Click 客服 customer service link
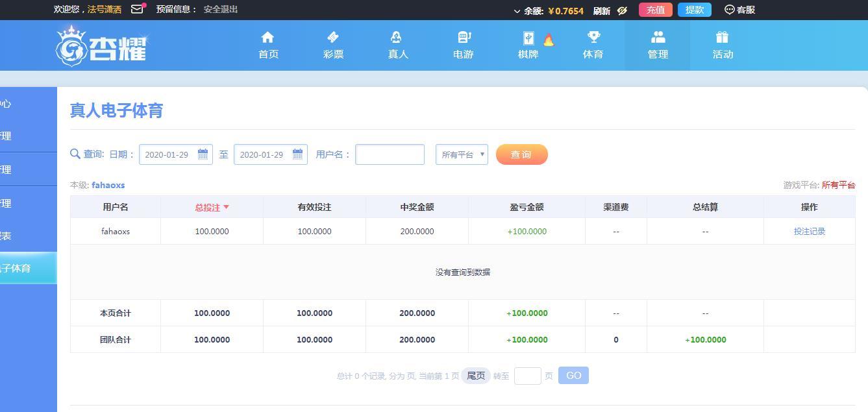This screenshot has width=868, height=412. tap(745, 10)
